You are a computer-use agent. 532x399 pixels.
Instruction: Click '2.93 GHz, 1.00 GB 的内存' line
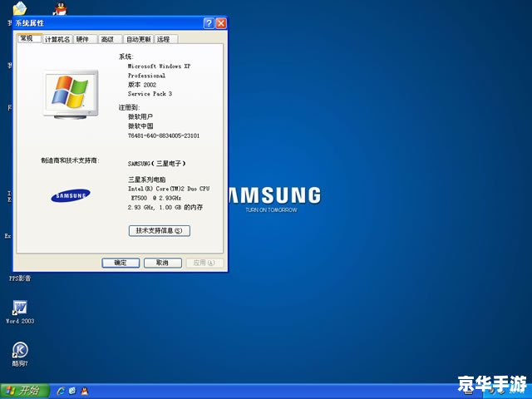[165, 207]
